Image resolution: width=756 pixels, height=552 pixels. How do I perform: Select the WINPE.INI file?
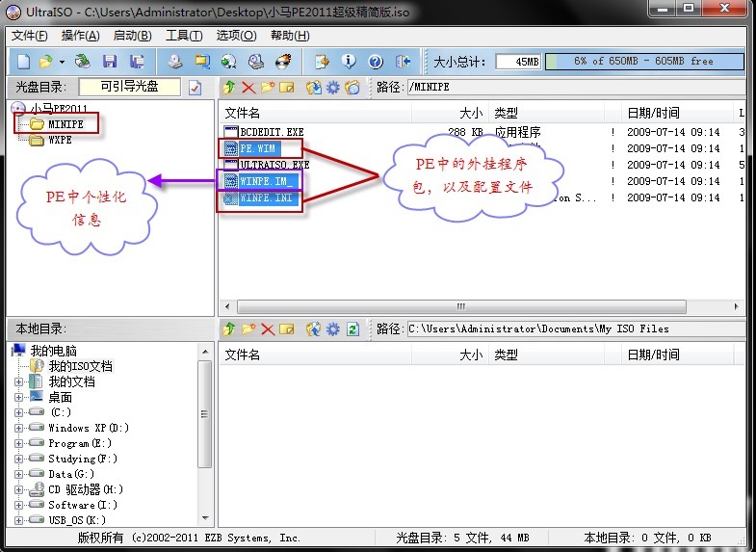[x=262, y=198]
